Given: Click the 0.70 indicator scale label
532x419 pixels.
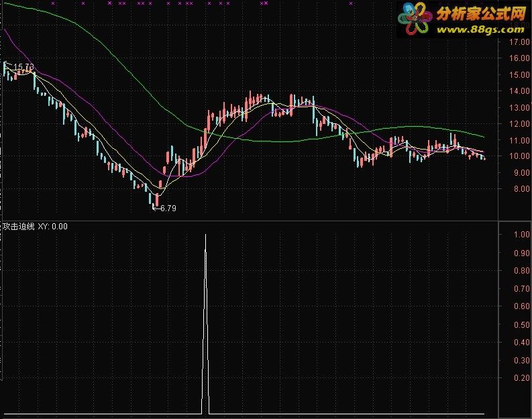Looking at the screenshot, I should [521, 288].
